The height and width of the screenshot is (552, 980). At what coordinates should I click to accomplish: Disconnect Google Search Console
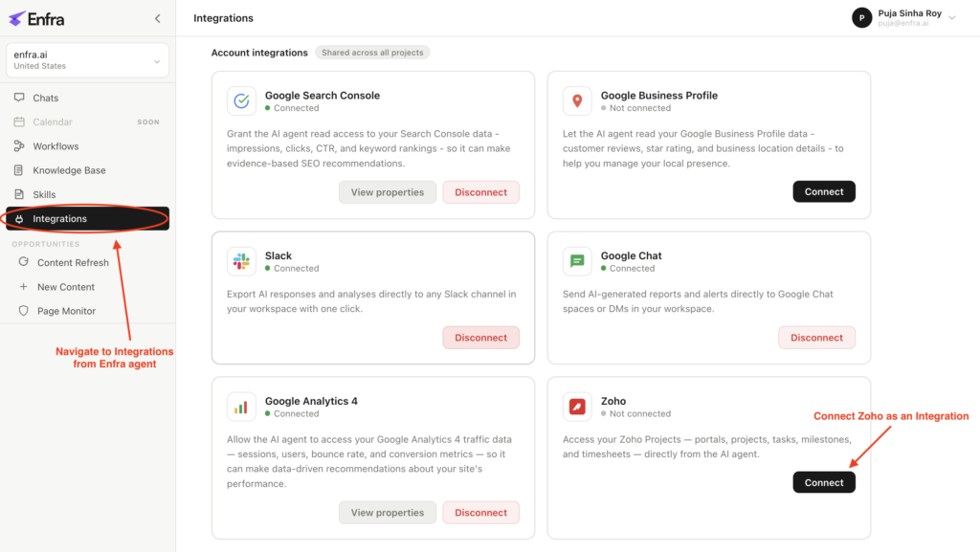(480, 192)
